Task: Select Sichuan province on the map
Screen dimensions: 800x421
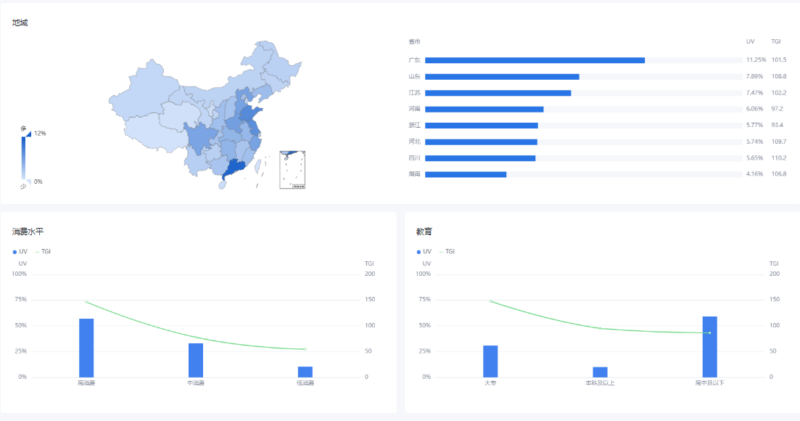Action: (x=200, y=139)
